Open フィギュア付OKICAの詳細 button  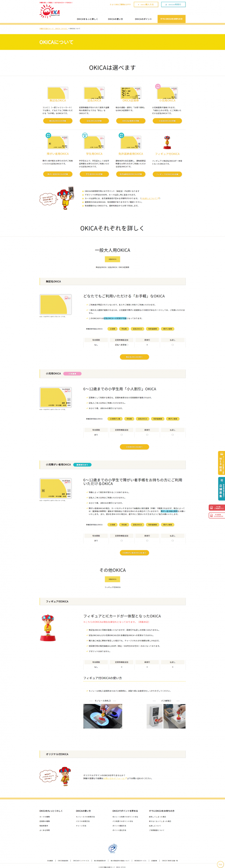tap(167, 174)
